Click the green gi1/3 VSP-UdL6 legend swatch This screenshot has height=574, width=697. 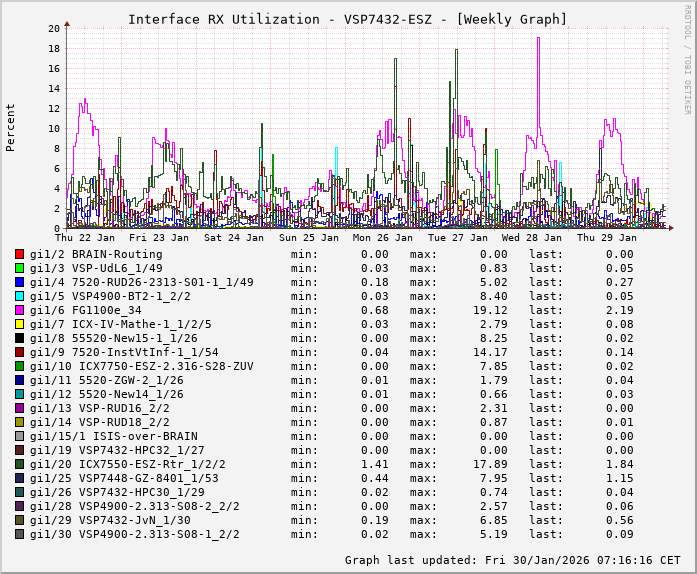tap(20, 269)
